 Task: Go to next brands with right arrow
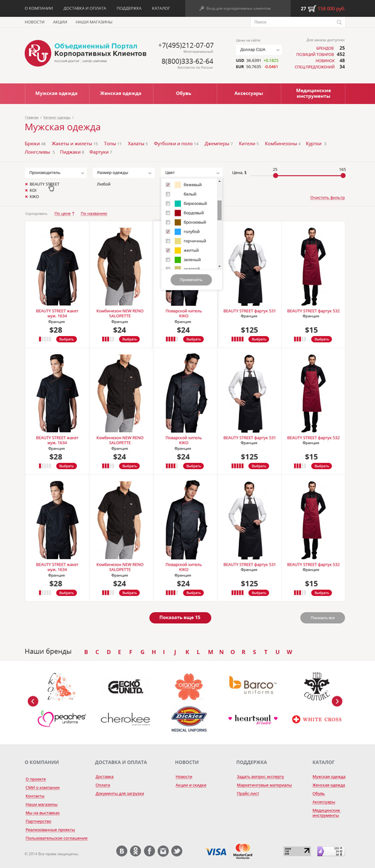(x=337, y=701)
